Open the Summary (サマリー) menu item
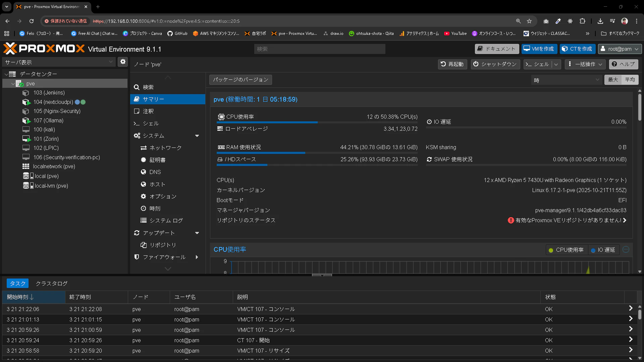The image size is (644, 362). [153, 99]
